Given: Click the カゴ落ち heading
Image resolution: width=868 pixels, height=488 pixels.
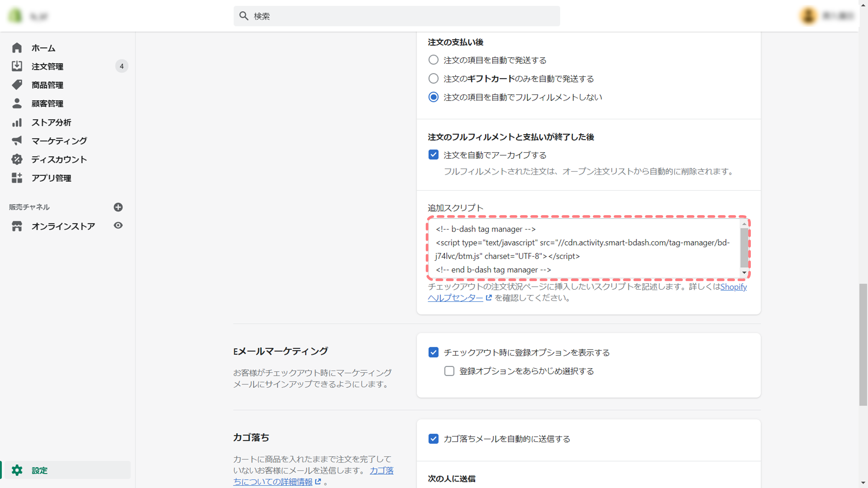Looking at the screenshot, I should click(251, 437).
